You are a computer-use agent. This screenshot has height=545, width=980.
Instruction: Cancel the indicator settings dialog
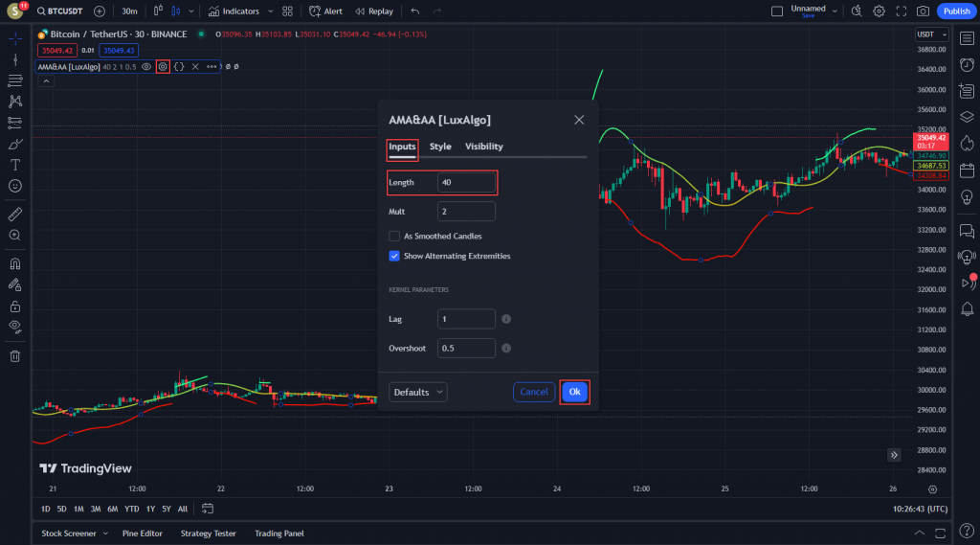click(534, 392)
